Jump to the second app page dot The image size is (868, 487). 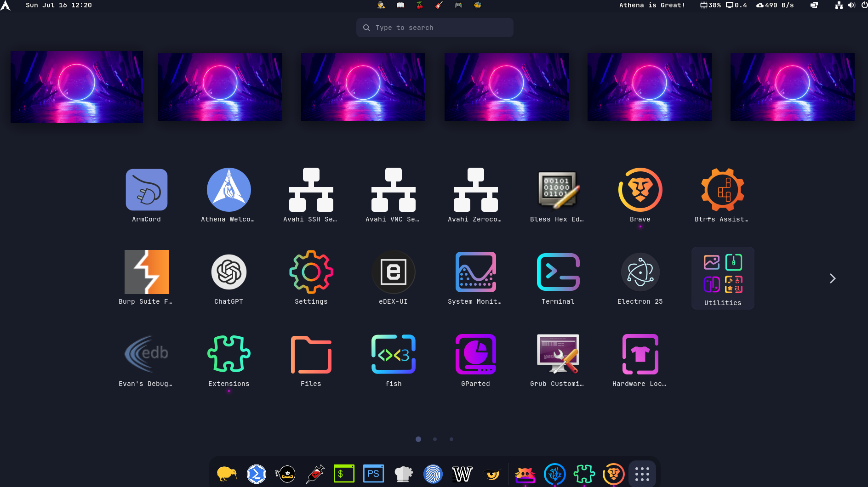pos(434,439)
